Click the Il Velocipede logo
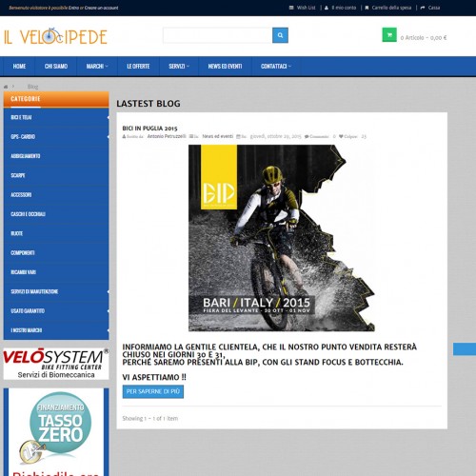This screenshot has width=476, height=476. coord(55,36)
